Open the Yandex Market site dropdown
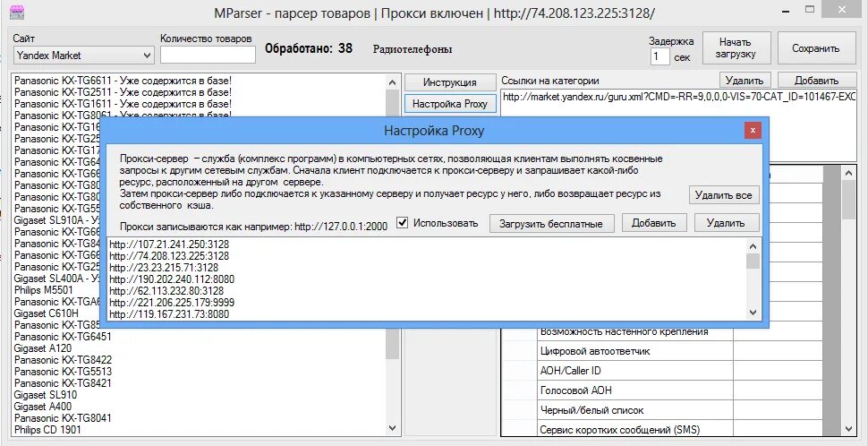 pos(83,56)
